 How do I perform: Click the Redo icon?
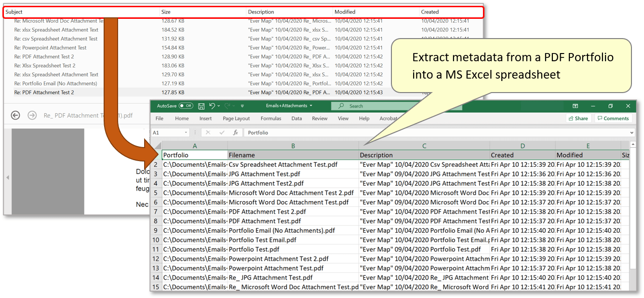(x=226, y=106)
